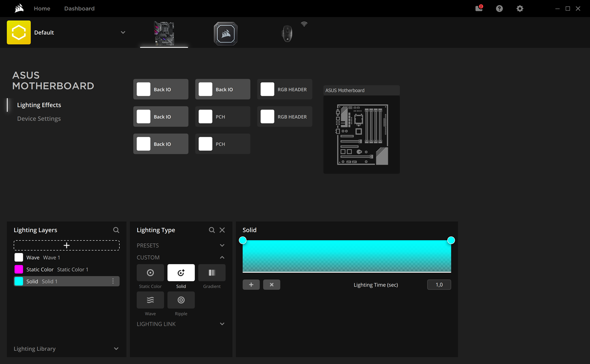Select the first-row left Back IO zone

pos(161,89)
